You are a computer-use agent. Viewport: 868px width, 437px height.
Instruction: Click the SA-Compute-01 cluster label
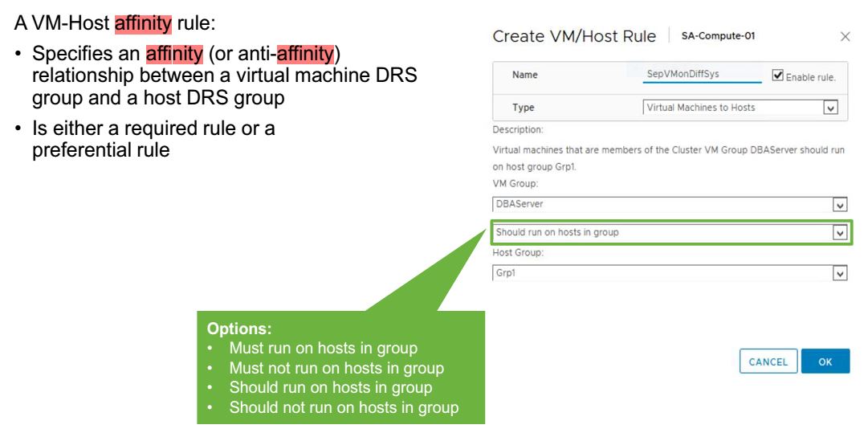coord(718,36)
